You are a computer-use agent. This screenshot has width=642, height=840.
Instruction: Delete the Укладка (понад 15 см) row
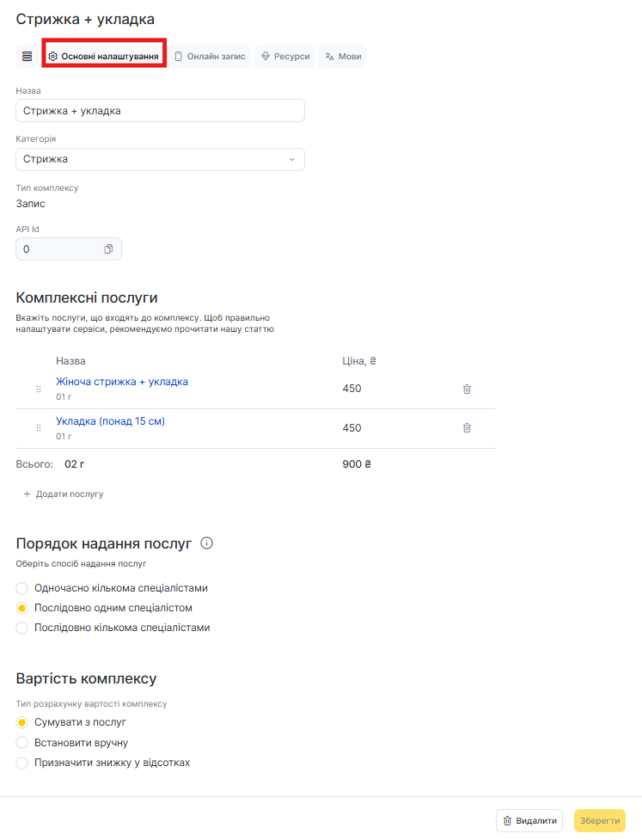point(467,428)
